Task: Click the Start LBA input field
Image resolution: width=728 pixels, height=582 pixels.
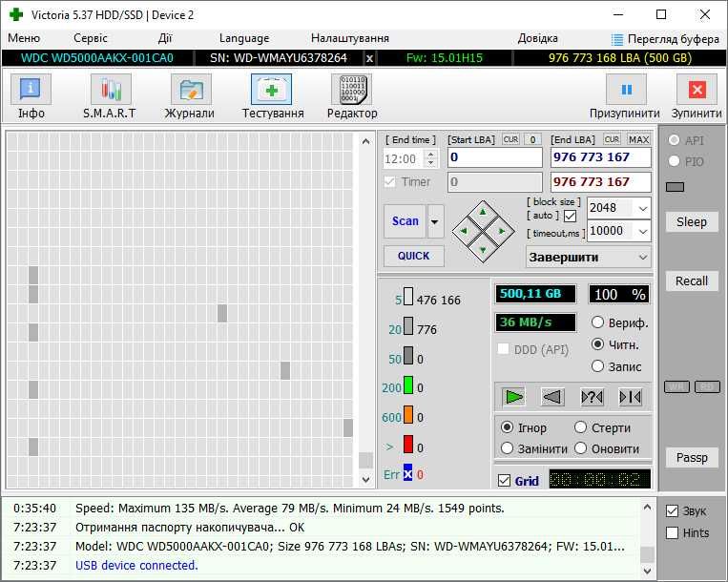Action: click(x=495, y=157)
